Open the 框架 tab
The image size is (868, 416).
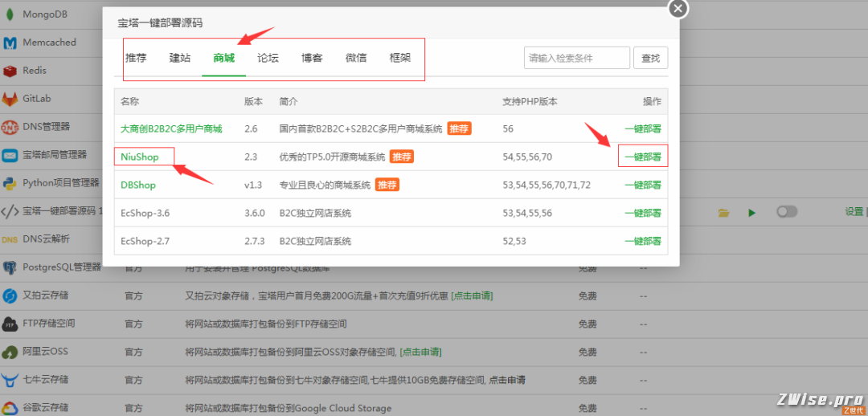click(x=400, y=58)
